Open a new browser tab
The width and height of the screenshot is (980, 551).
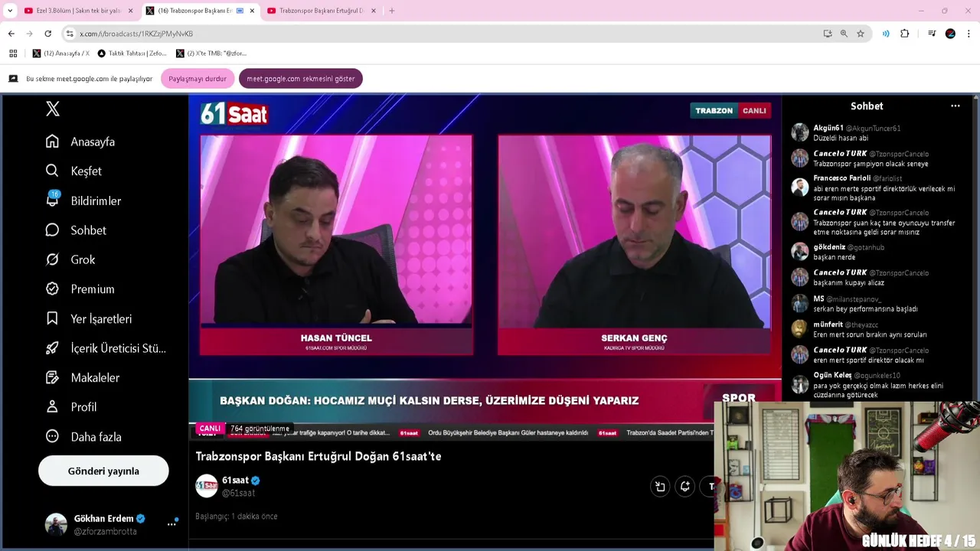point(392,11)
